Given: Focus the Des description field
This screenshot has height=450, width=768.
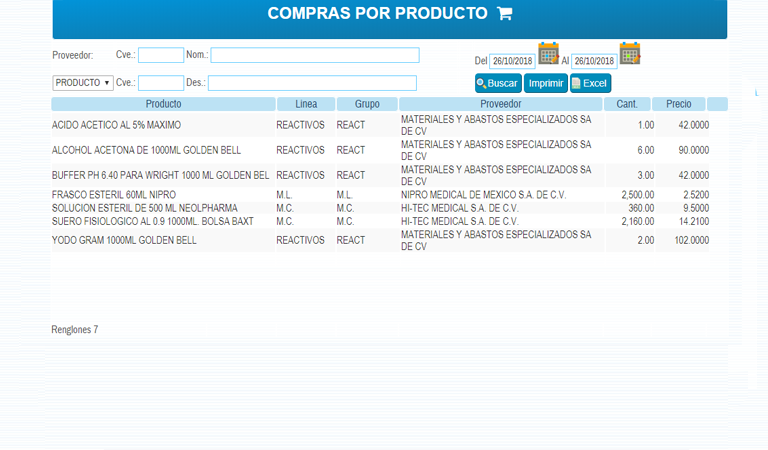Looking at the screenshot, I should click(312, 83).
